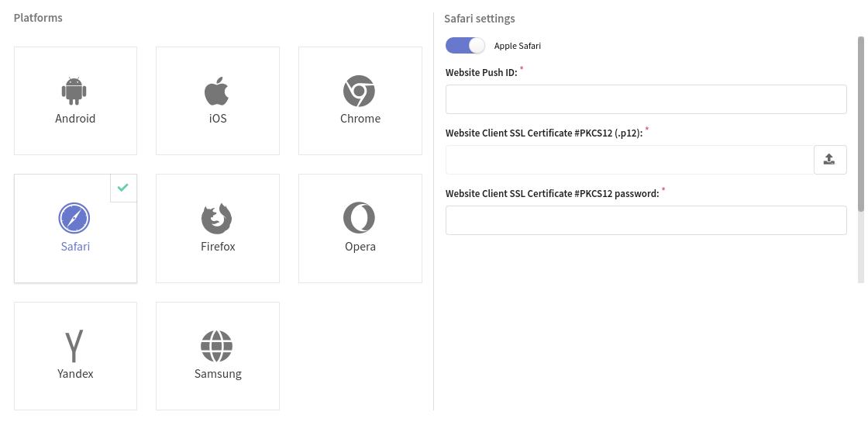868x429 pixels.
Task: Select the iOS Apple logo icon
Action: tap(217, 91)
